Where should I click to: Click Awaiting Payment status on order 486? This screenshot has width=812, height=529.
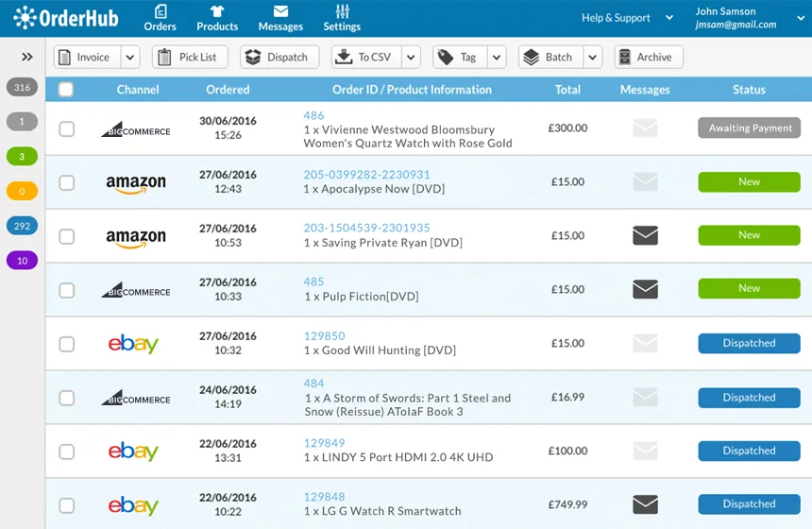click(750, 128)
